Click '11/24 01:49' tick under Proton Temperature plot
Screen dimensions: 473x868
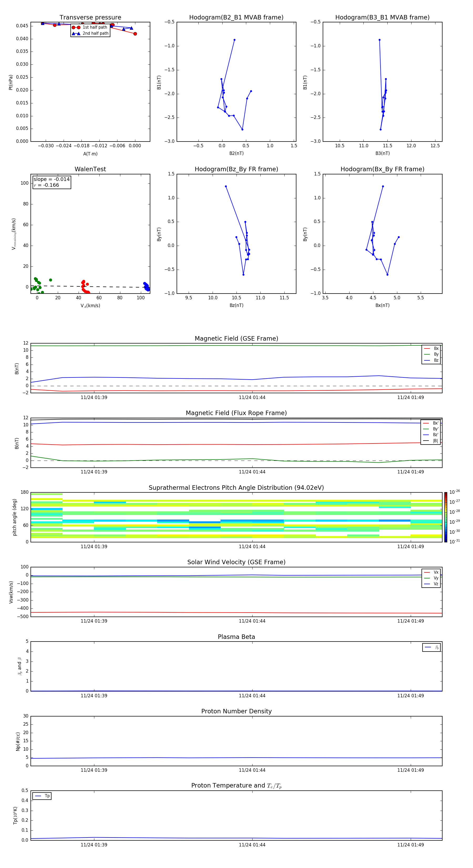[410, 845]
